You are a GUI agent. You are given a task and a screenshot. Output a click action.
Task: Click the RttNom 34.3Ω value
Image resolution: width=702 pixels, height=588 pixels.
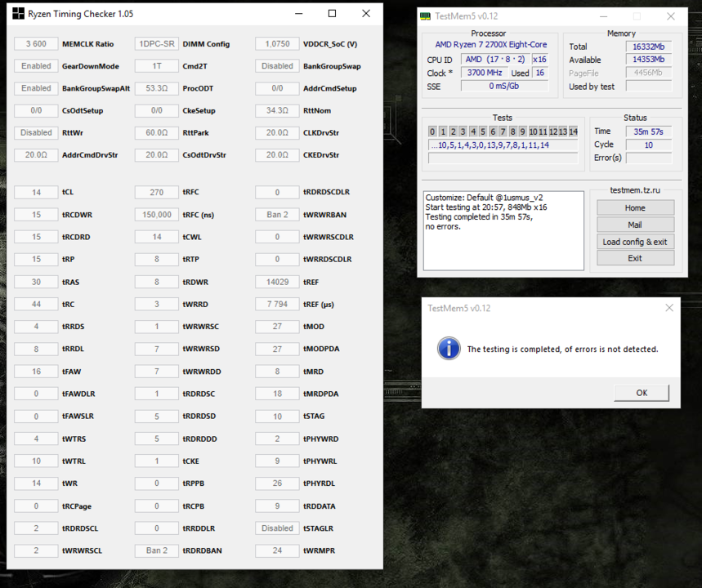(277, 110)
